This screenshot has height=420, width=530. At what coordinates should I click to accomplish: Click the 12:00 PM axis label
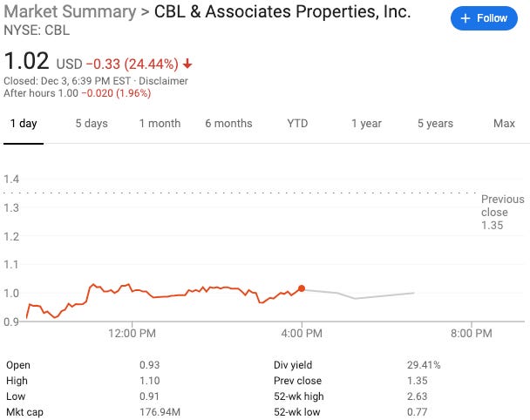point(132,333)
